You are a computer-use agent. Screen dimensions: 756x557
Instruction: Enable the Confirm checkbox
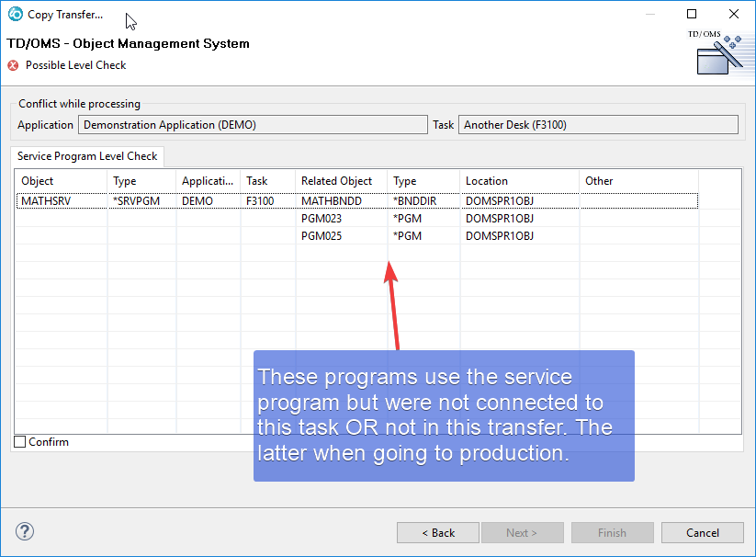tap(20, 442)
